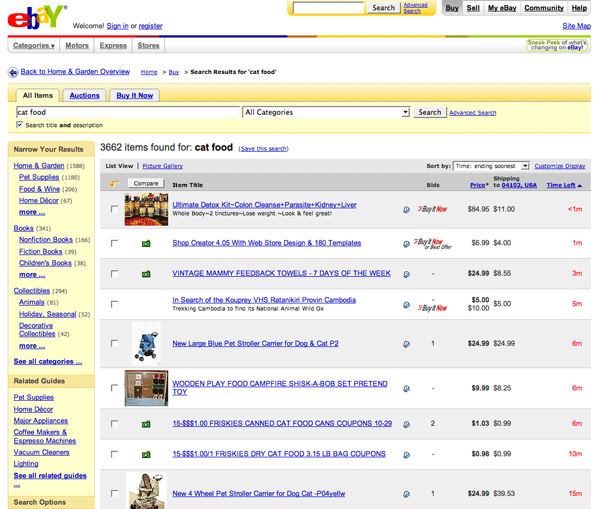The height and width of the screenshot is (509, 599).
Task: Click the camera icon for Friskies Canned Cat Food coupons
Action: click(x=146, y=424)
